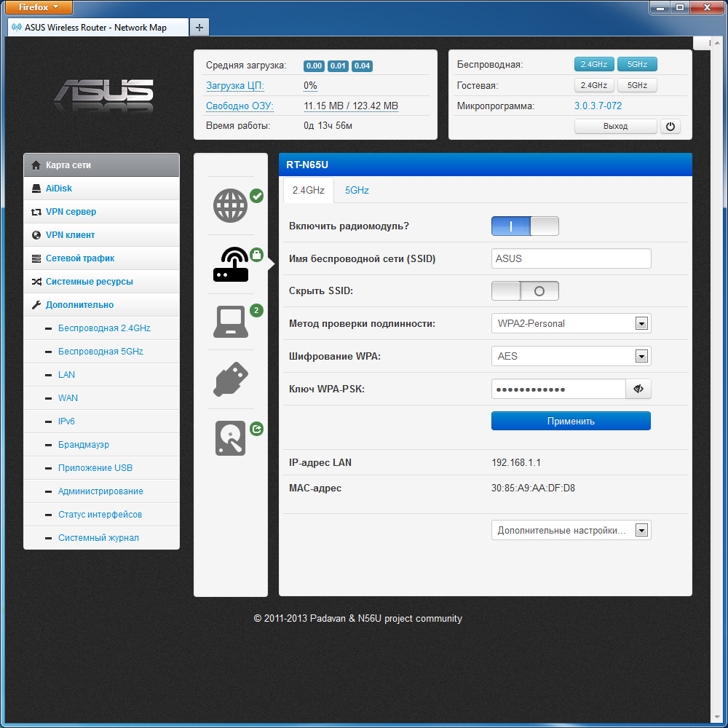Click the green eject badge on disk
Image resolution: width=728 pixels, height=728 pixels.
256,429
